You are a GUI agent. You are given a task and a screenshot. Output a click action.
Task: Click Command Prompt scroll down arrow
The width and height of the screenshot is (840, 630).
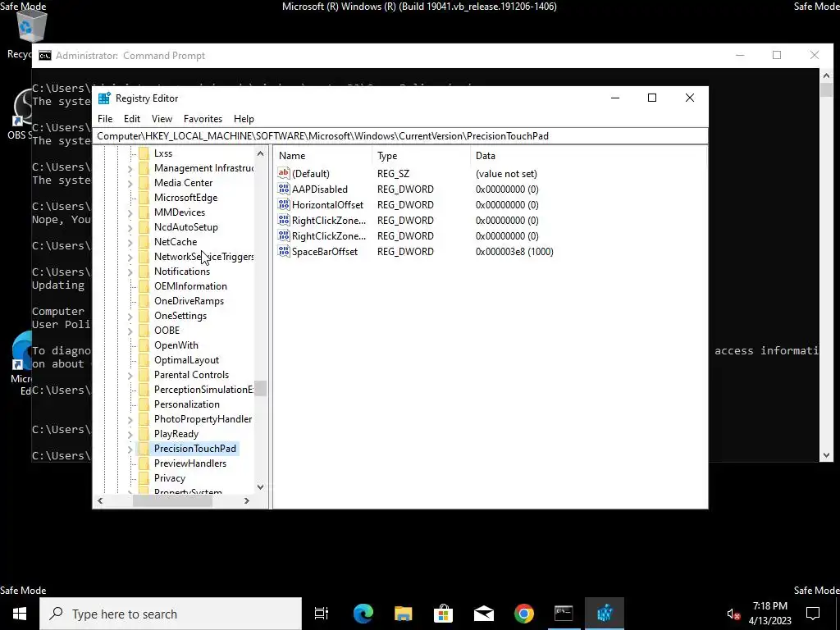[x=826, y=455]
